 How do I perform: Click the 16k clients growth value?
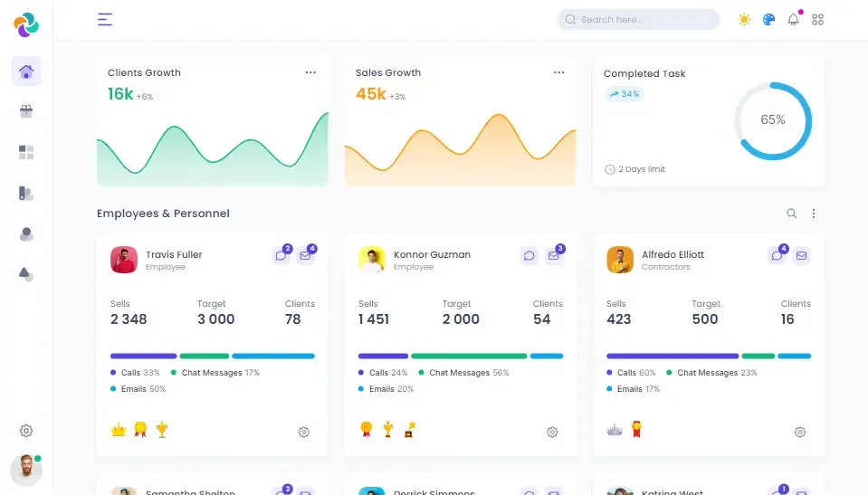(120, 94)
